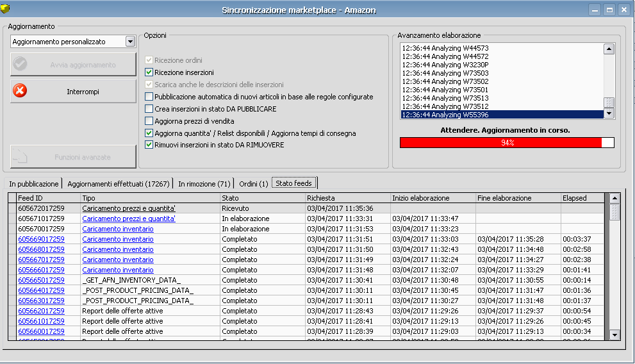635x364 pixels.
Task: Click the red 94% progress bar
Action: [x=507, y=142]
